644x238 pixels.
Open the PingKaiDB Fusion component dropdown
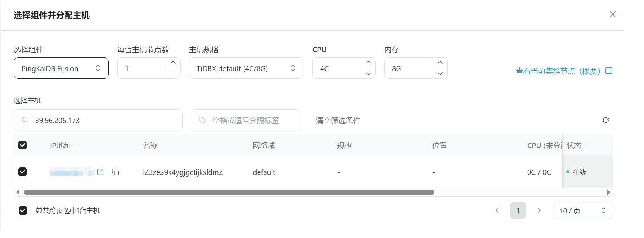(x=61, y=68)
